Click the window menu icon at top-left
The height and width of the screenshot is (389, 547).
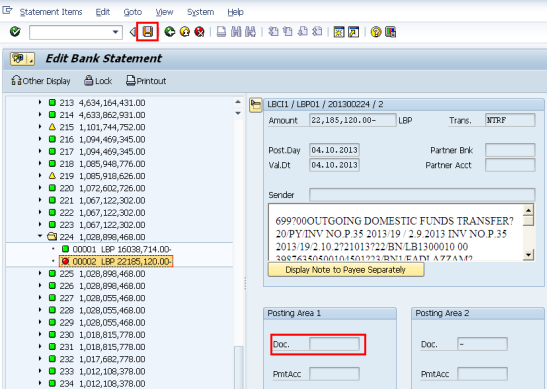coord(7,10)
